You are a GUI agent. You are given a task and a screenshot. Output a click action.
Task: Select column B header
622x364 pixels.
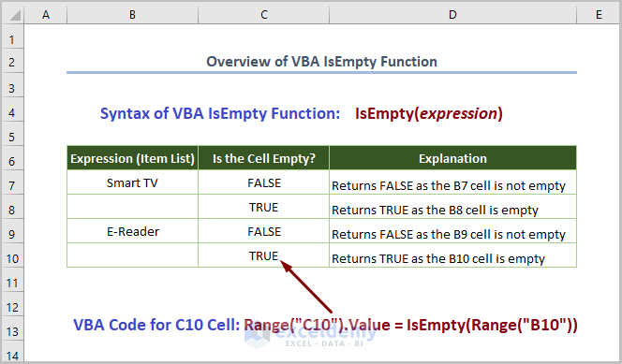tap(132, 15)
